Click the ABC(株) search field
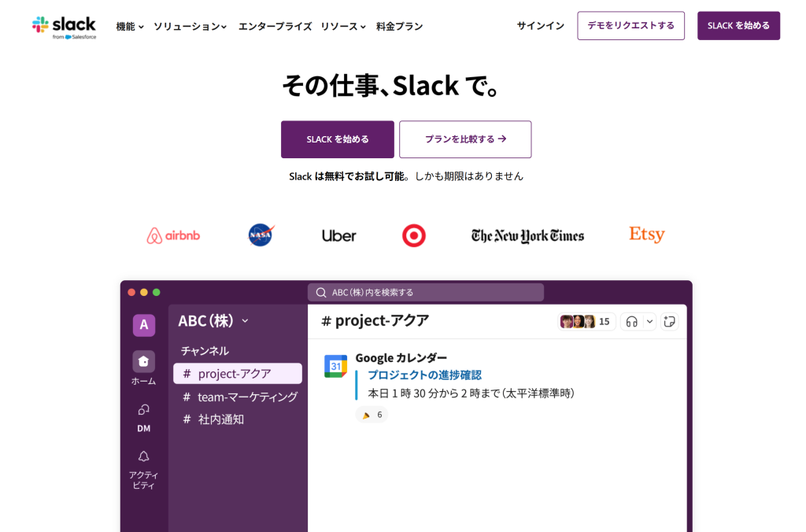 tap(426, 293)
